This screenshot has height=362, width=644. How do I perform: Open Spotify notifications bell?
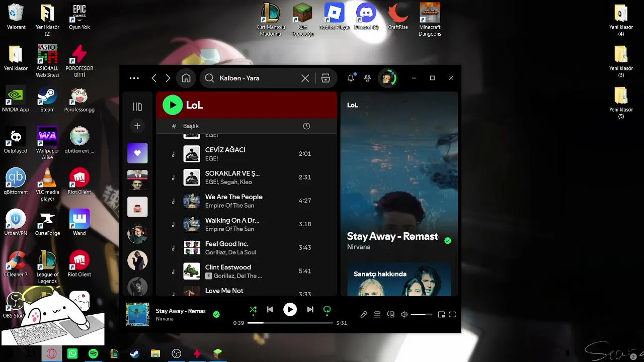tap(351, 78)
